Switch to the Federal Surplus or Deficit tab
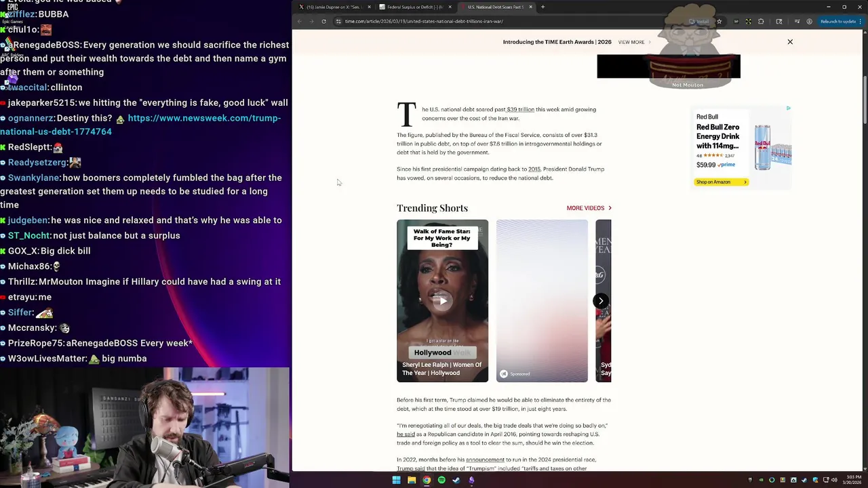Screen dimensions: 868x488 tap(415, 7)
